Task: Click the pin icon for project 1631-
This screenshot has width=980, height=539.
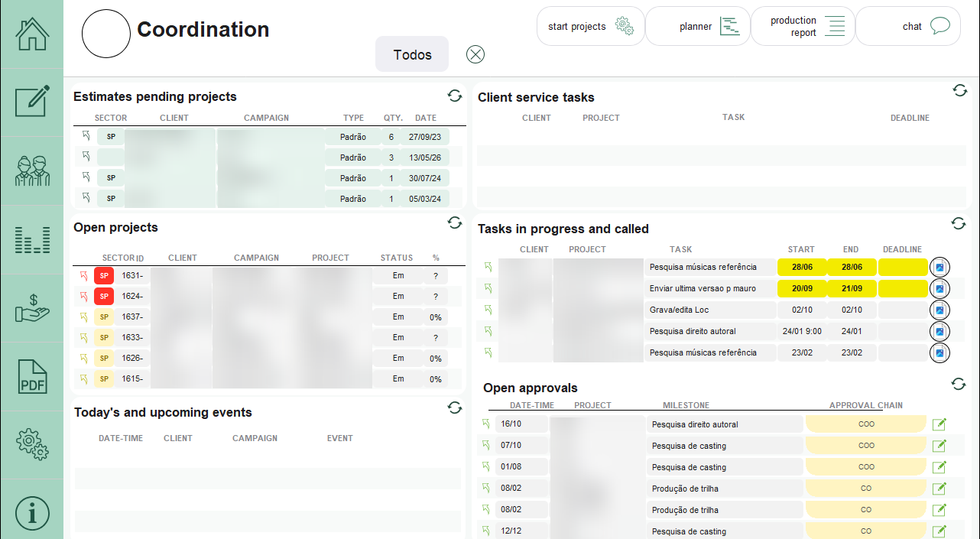Action: click(84, 276)
